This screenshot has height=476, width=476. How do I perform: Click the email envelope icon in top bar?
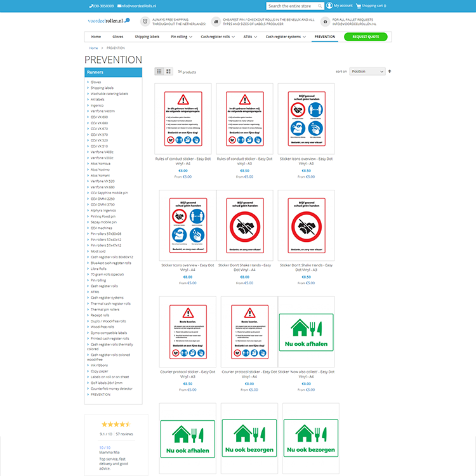coord(119,6)
